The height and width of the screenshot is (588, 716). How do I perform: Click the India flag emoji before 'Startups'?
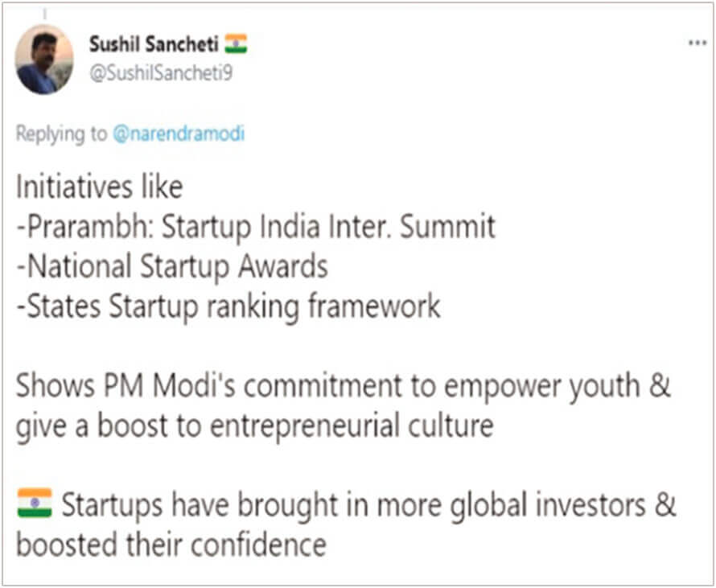pos(35,503)
